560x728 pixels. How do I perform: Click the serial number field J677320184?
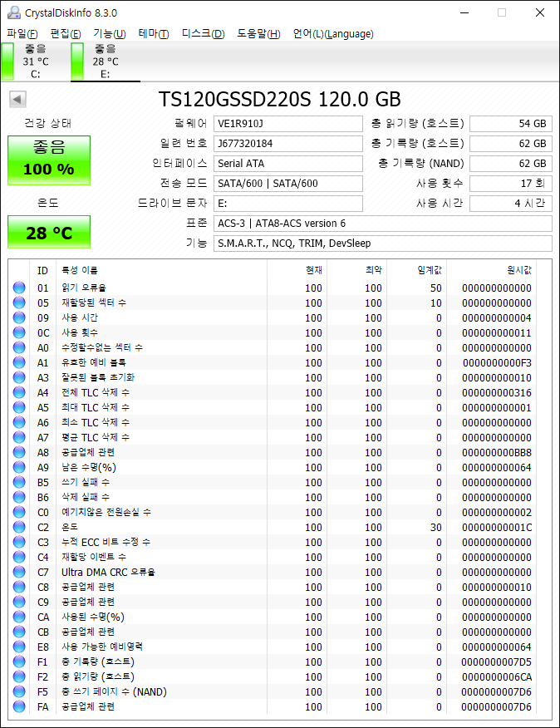[x=288, y=144]
